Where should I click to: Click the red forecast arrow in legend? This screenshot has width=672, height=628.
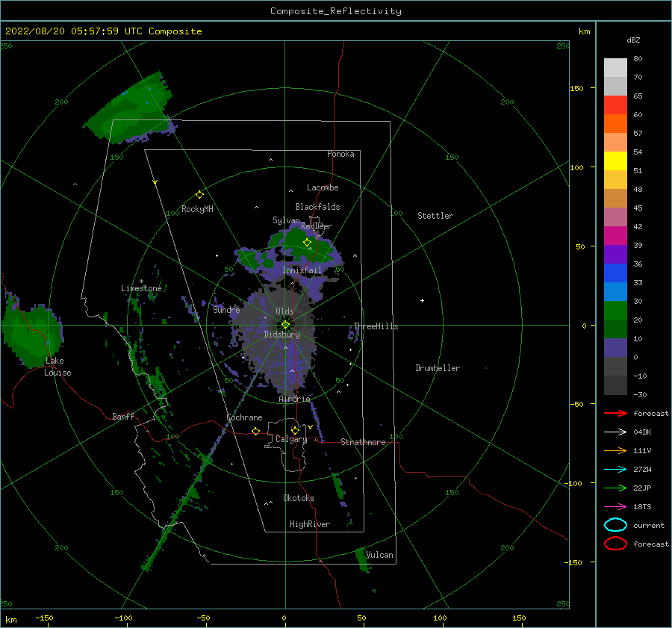(x=615, y=413)
